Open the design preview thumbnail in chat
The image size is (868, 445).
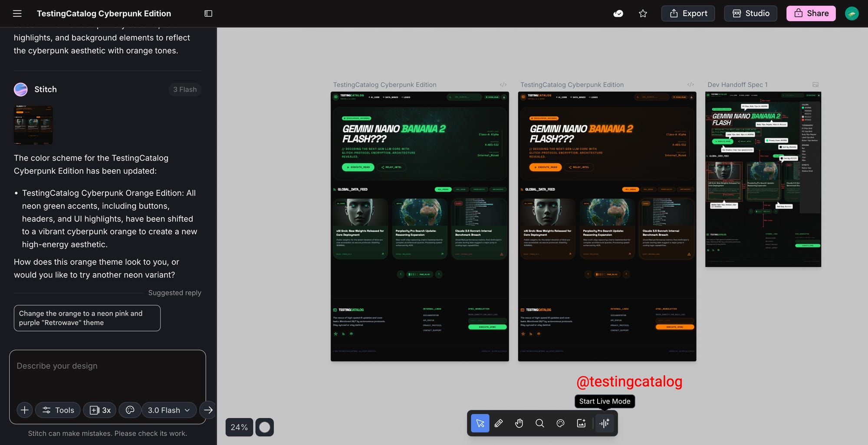click(x=33, y=125)
